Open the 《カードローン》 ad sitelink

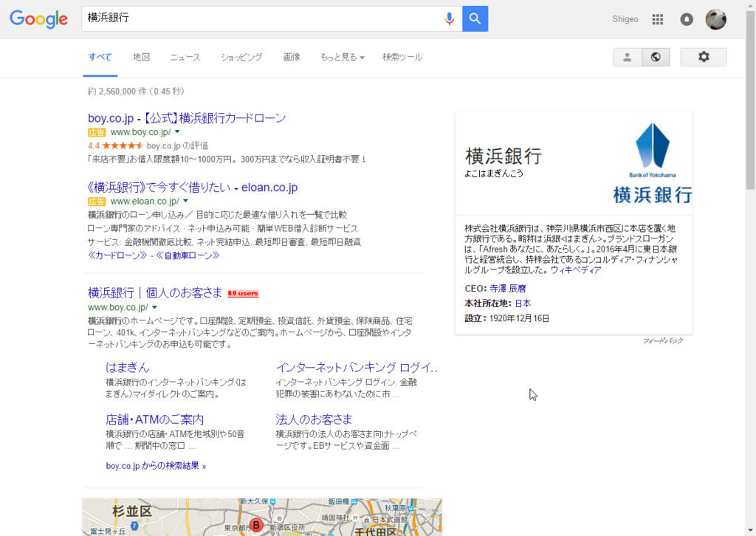pos(117,255)
